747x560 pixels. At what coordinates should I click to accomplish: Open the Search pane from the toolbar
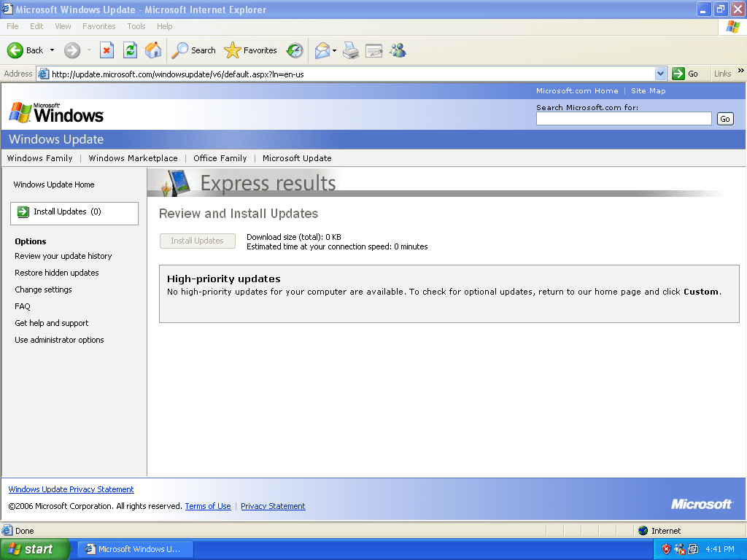pos(194,50)
